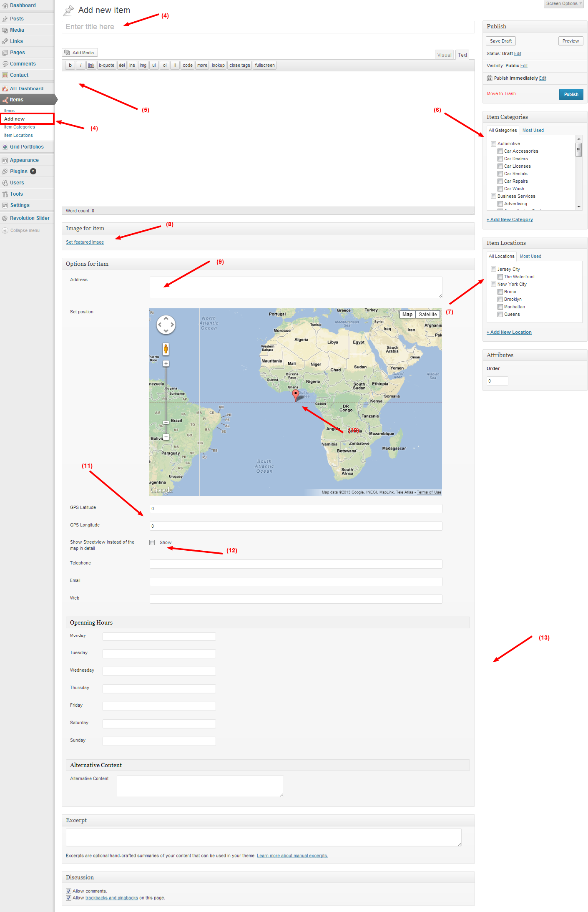Image resolution: width=588 pixels, height=912 pixels.
Task: Click the Enter title here field
Action: (x=268, y=27)
